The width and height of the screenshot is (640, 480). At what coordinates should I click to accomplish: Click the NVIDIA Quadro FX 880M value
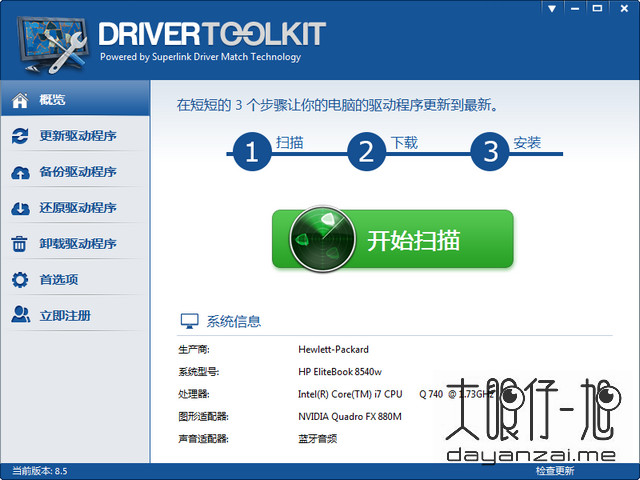(x=350, y=416)
